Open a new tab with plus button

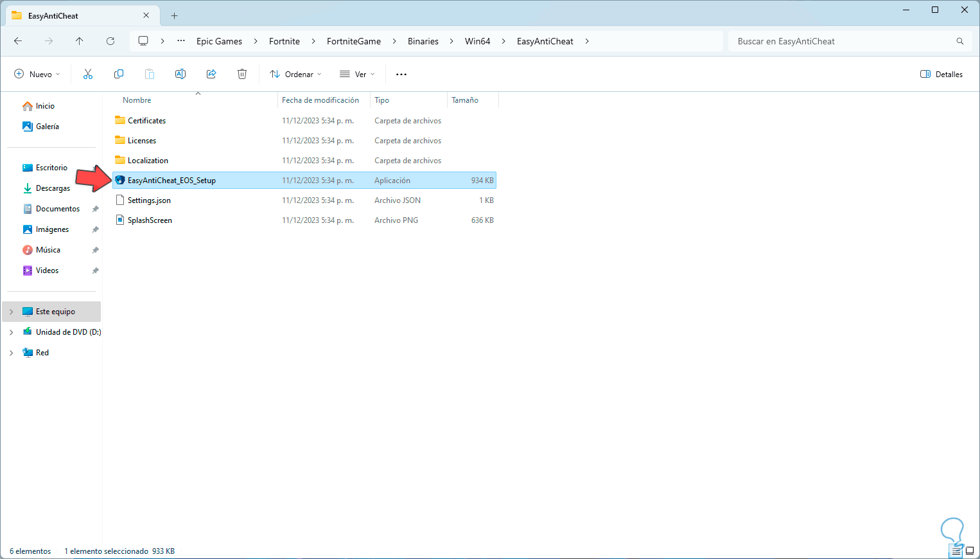tap(175, 15)
